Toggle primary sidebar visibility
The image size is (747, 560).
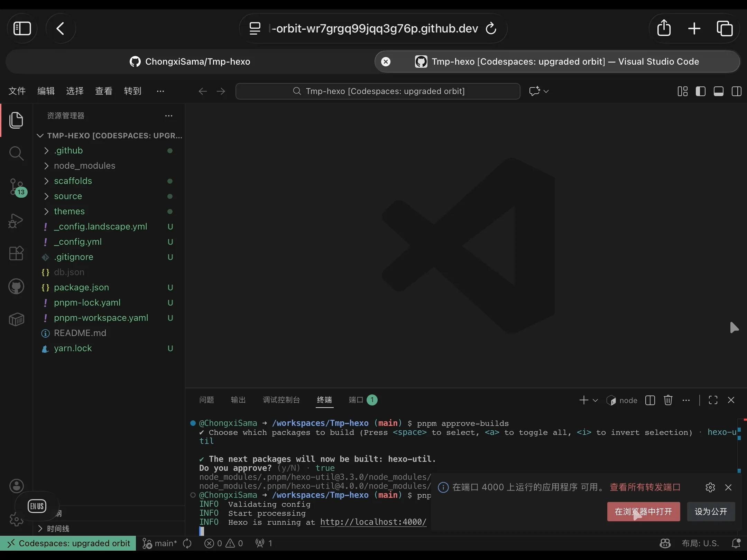700,91
